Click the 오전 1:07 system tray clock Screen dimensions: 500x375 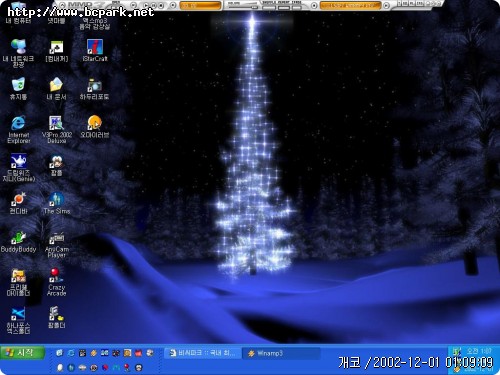coord(479,351)
